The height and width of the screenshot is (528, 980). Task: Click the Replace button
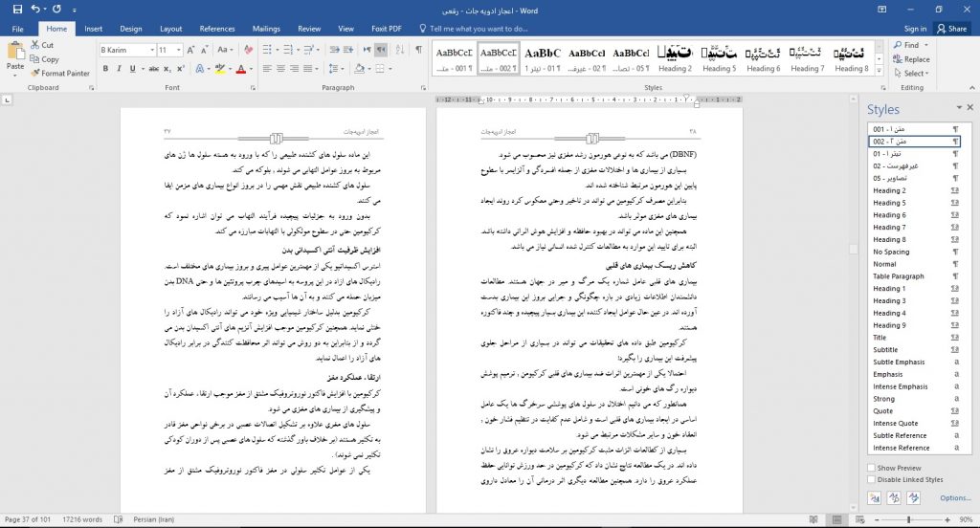pos(911,59)
